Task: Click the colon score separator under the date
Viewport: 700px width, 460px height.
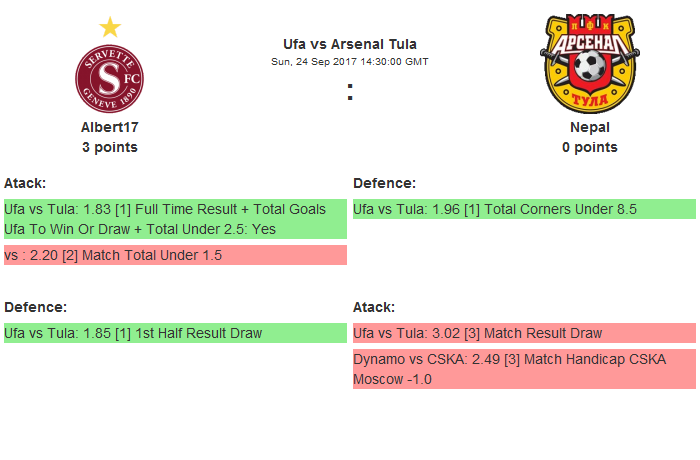Action: point(349,92)
